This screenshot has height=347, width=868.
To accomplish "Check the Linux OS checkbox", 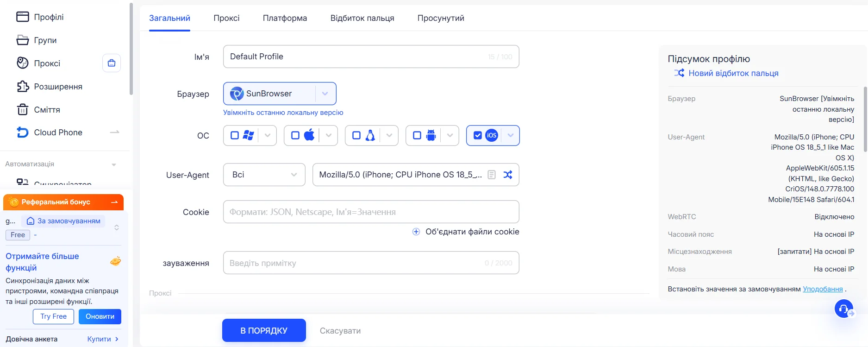I will 356,135.
